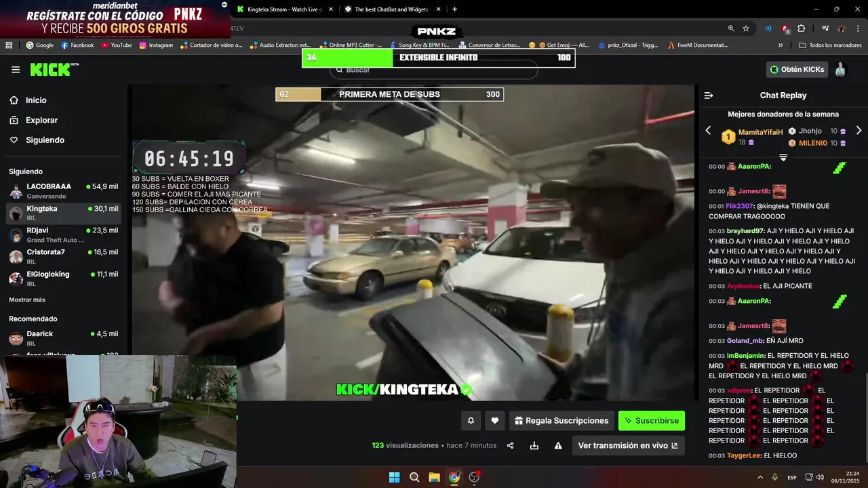Image resolution: width=868 pixels, height=488 pixels.
Task: Open Audio Extractor bookmark
Action: pos(280,45)
